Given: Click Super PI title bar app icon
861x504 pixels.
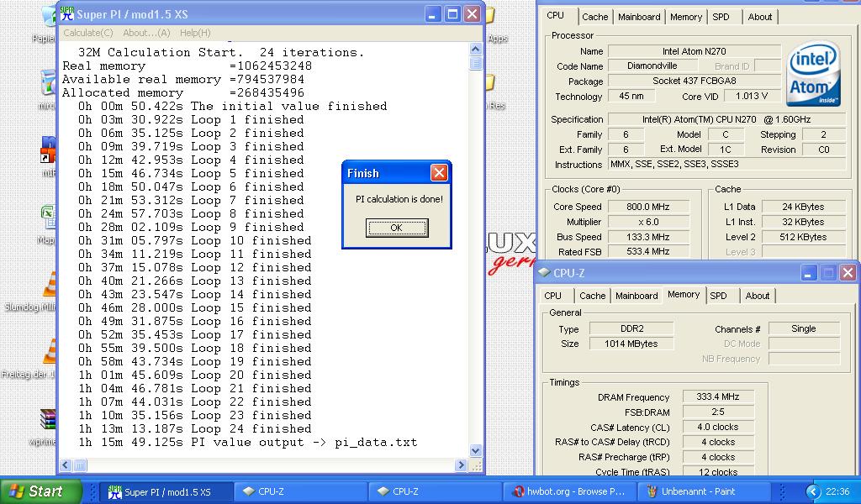Looking at the screenshot, I should (67, 13).
